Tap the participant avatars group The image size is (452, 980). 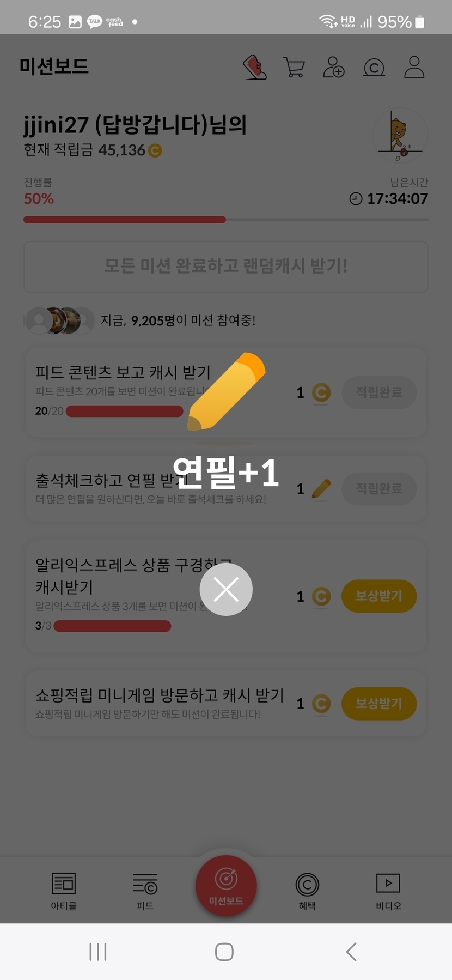coord(60,320)
